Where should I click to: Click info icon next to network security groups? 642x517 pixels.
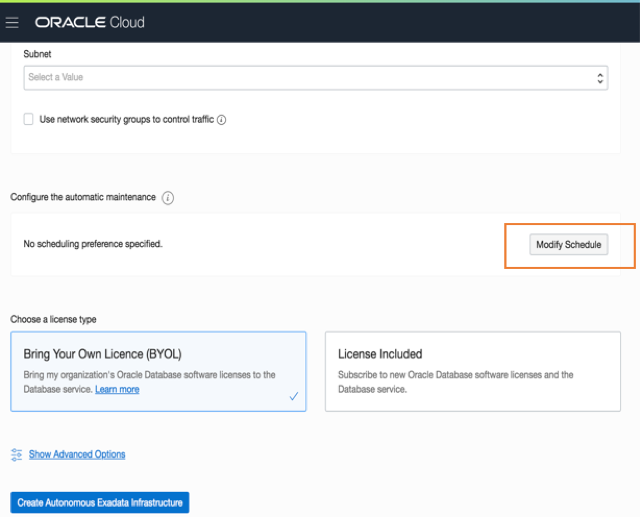[222, 120]
